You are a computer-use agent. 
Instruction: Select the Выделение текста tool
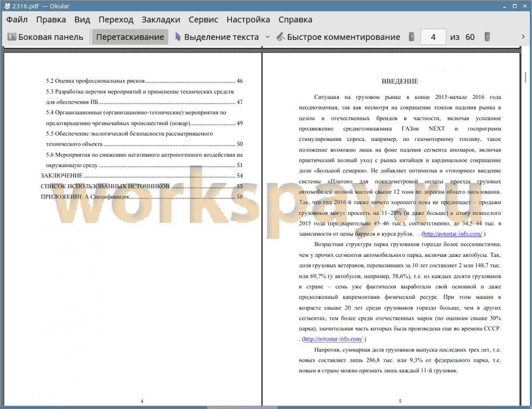(217, 37)
